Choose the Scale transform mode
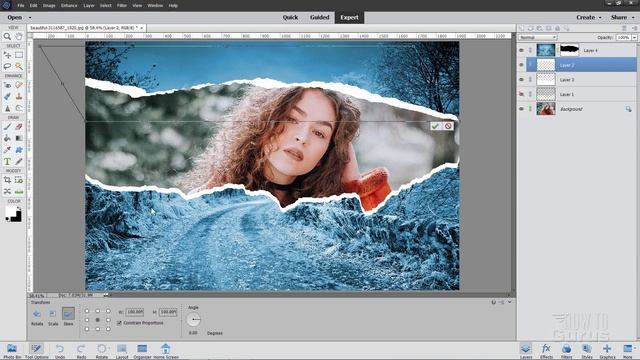Viewport: 640px width, 360px height. click(53, 314)
